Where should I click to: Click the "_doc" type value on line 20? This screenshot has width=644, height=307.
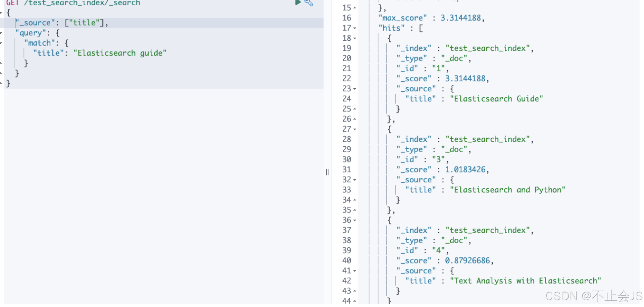tap(454, 58)
